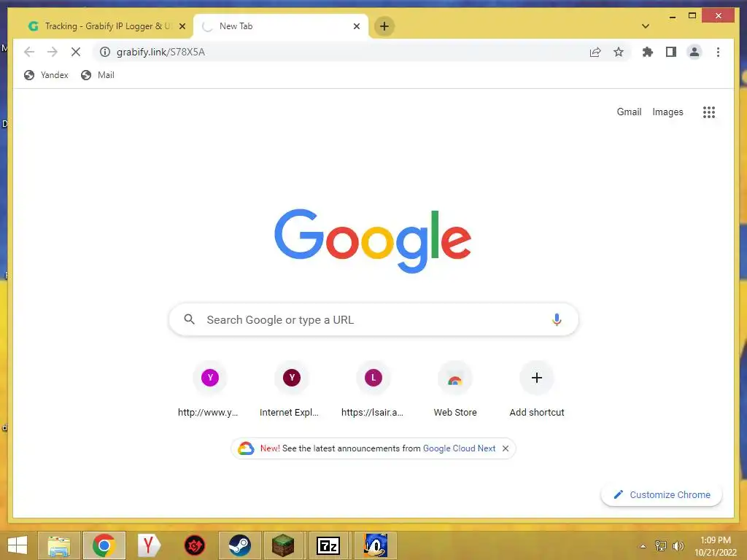Open Gmail link
Viewport: 747px width, 560px height.
click(629, 112)
